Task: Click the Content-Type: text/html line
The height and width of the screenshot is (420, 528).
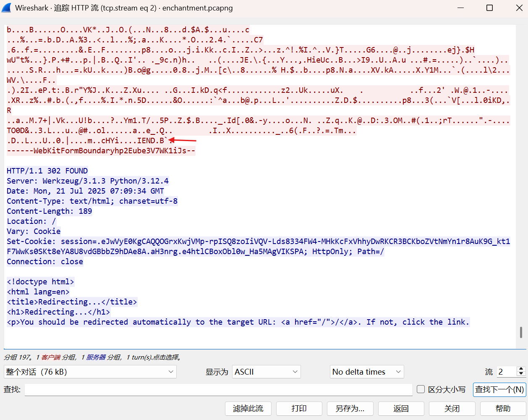Action: point(92,201)
